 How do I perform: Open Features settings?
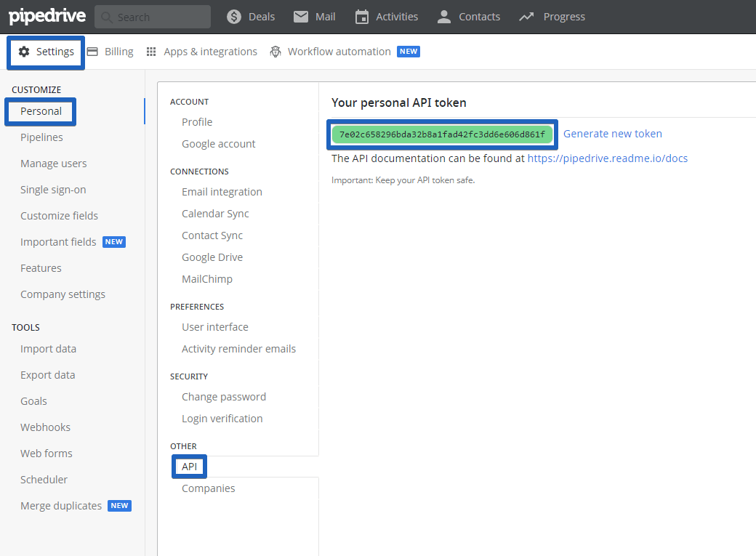coord(41,268)
